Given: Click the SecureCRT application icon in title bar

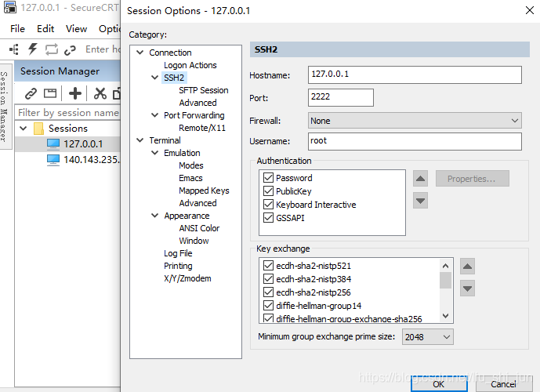Looking at the screenshot, I should tap(10, 7).
